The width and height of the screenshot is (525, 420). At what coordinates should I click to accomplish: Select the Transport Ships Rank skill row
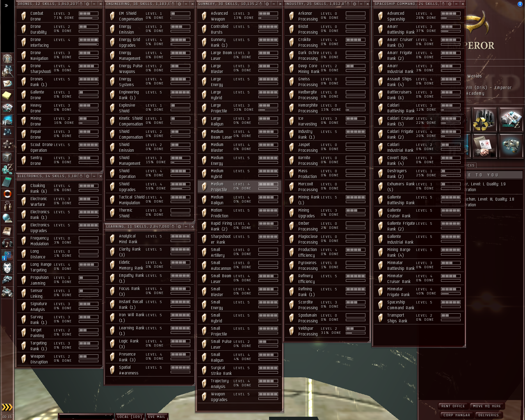pos(419,318)
